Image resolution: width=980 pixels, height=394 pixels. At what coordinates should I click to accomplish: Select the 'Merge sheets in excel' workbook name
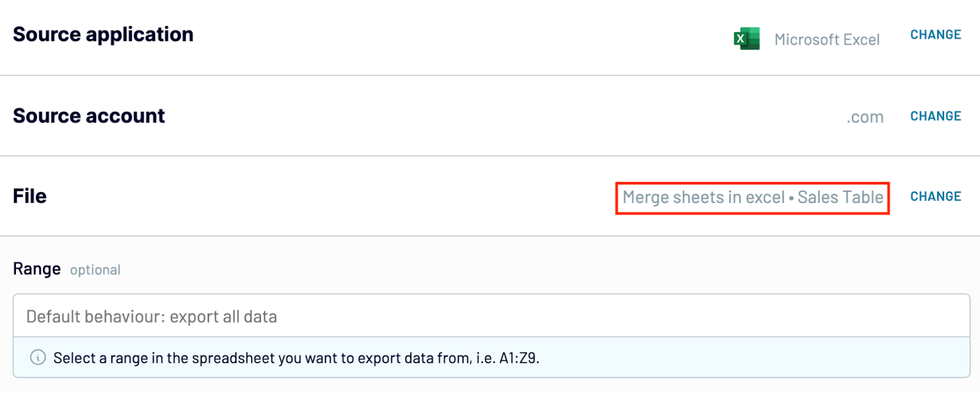pos(703,197)
